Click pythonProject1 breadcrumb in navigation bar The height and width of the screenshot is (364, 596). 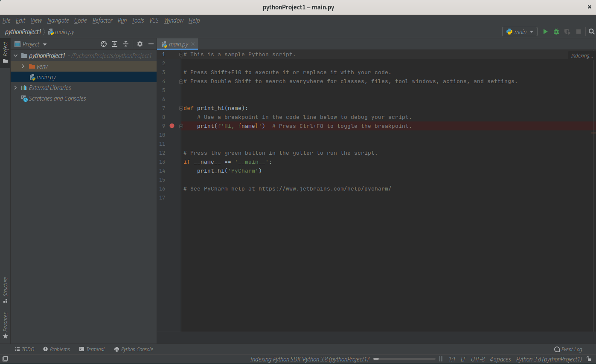(x=23, y=32)
